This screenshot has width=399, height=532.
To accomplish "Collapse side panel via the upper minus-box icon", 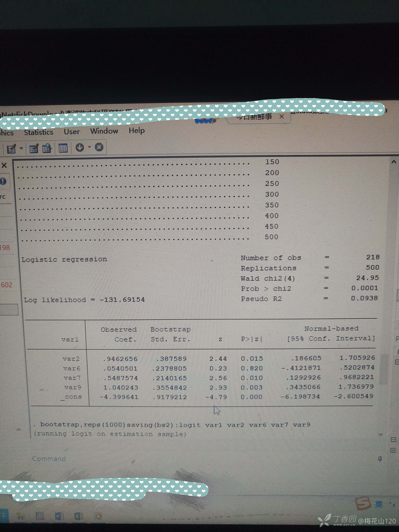I will pyautogui.click(x=393, y=439).
